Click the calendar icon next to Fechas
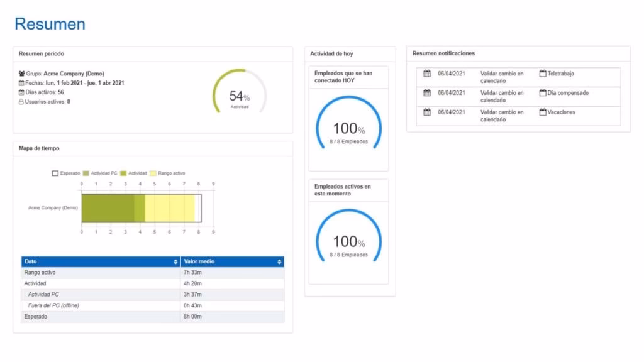Image resolution: width=644 pixels, height=362 pixels. pyautogui.click(x=22, y=83)
